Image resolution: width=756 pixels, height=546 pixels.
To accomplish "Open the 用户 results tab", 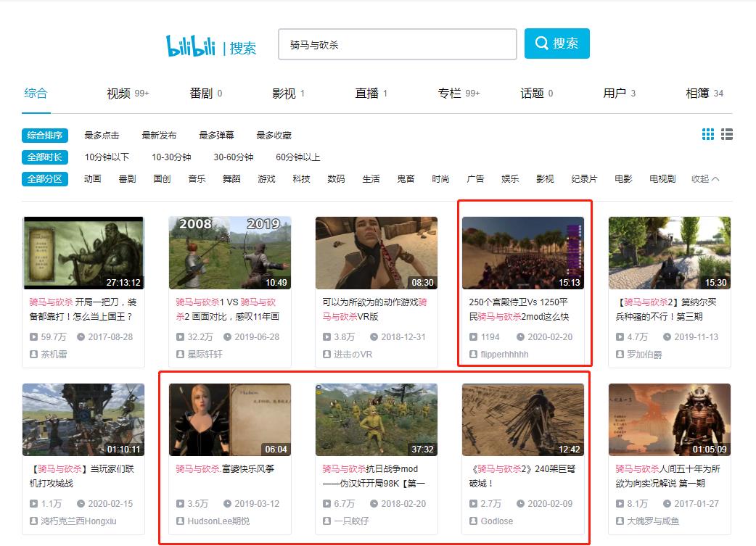I will coord(619,93).
